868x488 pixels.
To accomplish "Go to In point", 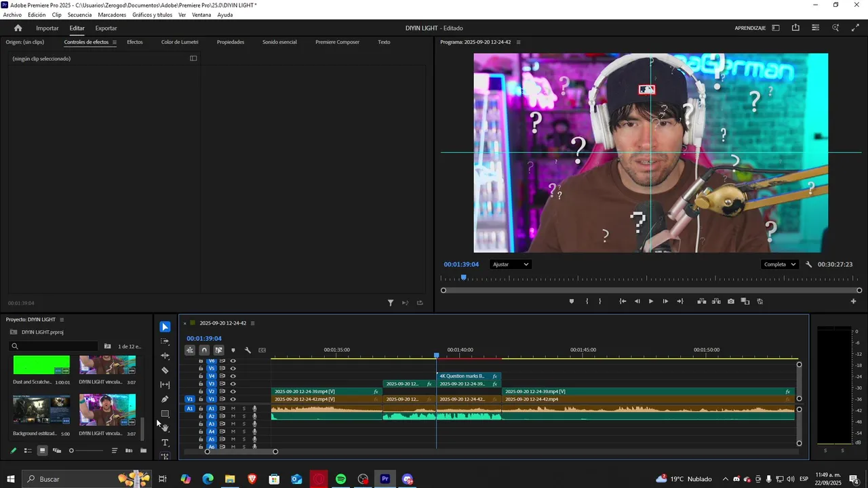I will 623,302.
